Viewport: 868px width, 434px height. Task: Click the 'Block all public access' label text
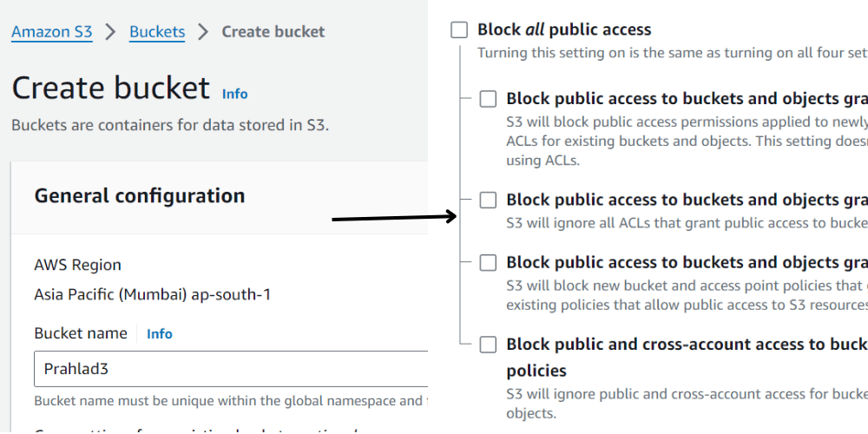pyautogui.click(x=564, y=30)
